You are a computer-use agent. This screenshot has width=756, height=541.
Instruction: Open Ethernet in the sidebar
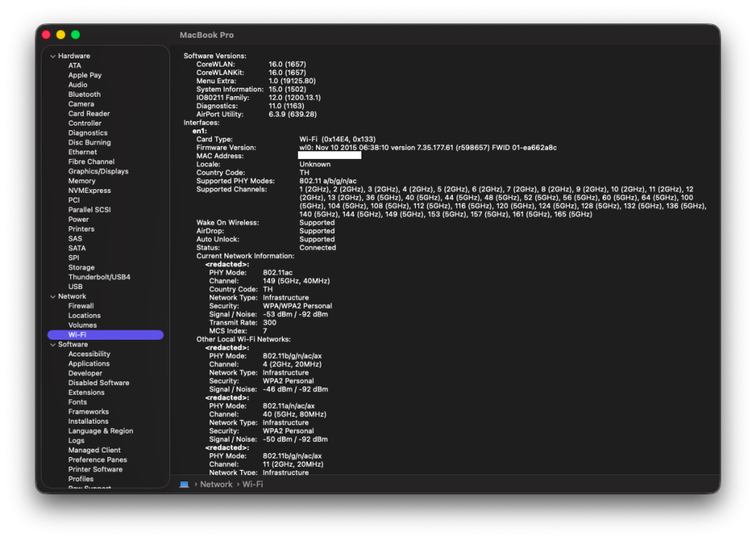pos(82,152)
